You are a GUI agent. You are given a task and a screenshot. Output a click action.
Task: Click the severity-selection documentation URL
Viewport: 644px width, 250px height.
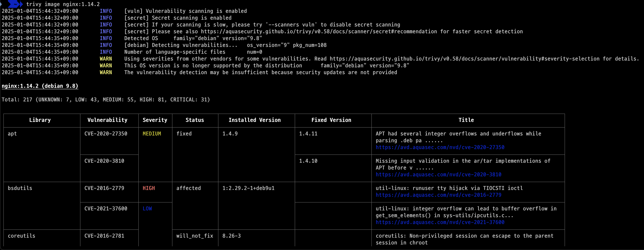point(464,59)
